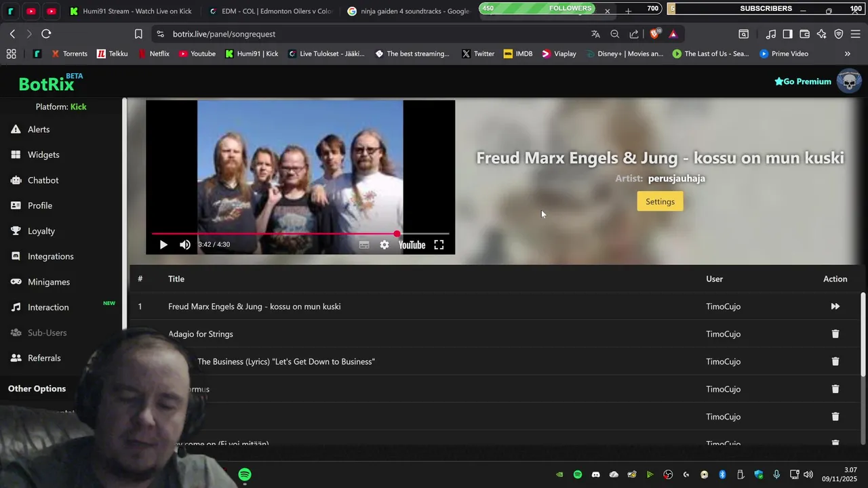The width and height of the screenshot is (868, 488).
Task: Open the Torrents bookmark
Action: pos(68,54)
